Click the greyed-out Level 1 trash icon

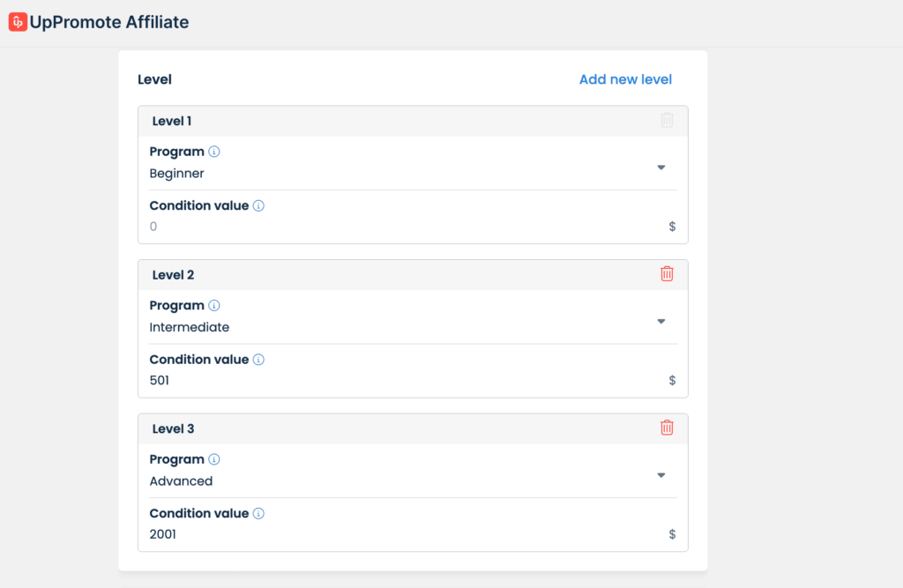(x=667, y=120)
